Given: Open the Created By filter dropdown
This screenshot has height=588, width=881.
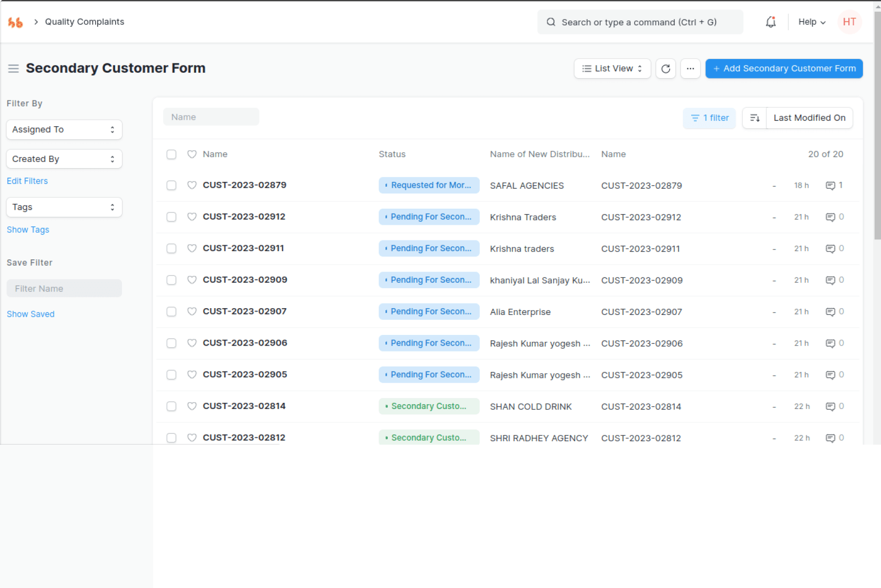Looking at the screenshot, I should tap(64, 159).
